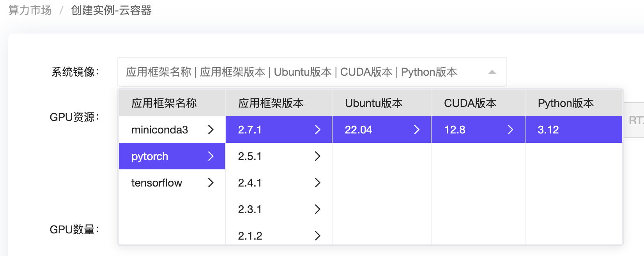The image size is (644, 256).
Task: Expand the miniconda3 framework submenu arrow
Action: (211, 130)
